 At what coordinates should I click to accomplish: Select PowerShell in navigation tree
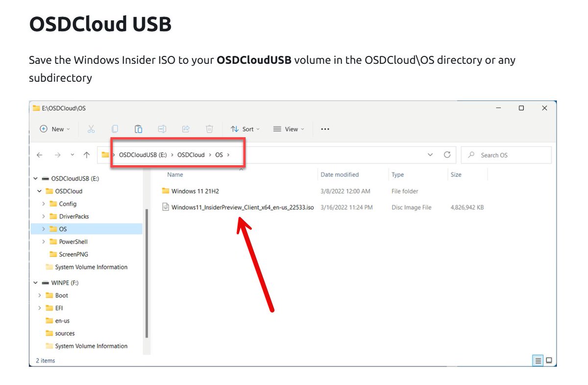73,242
